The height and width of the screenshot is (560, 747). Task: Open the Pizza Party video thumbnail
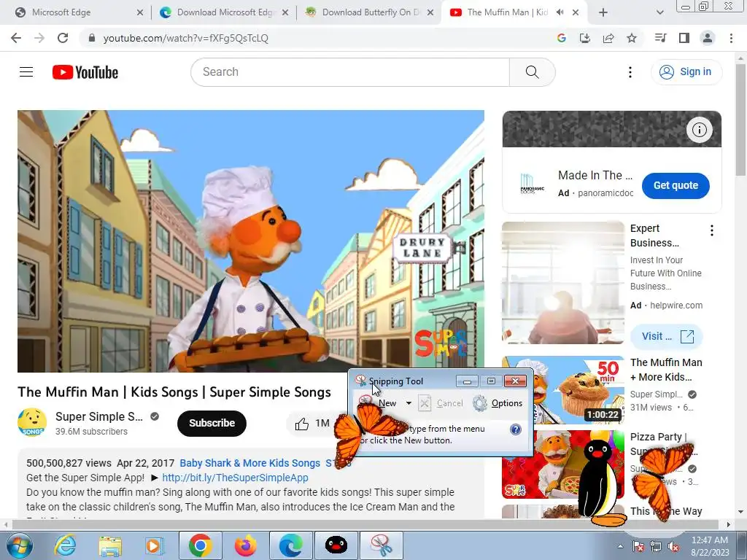[x=563, y=464]
